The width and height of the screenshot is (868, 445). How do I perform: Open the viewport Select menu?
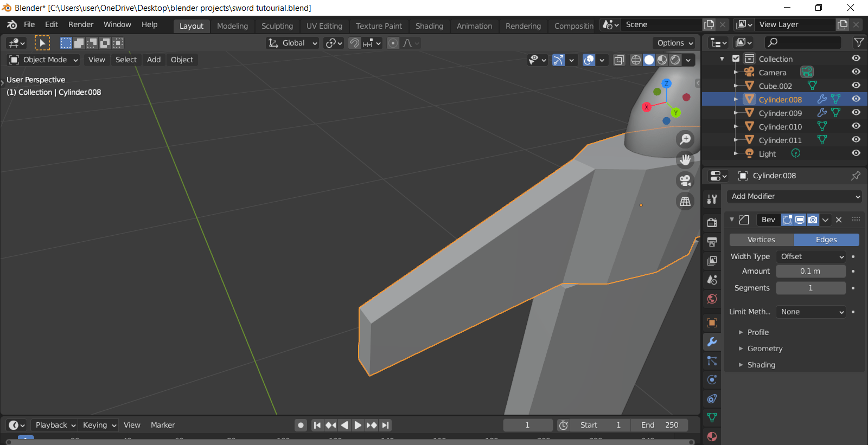pos(126,60)
